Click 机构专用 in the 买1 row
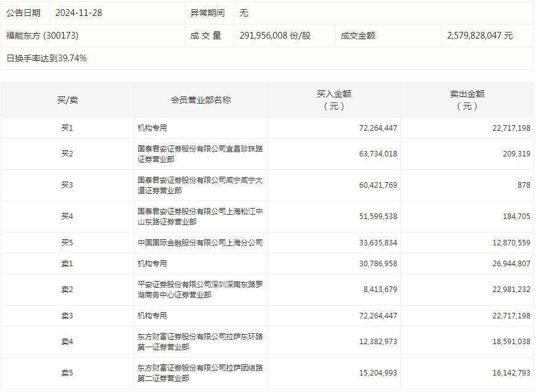 [x=152, y=128]
